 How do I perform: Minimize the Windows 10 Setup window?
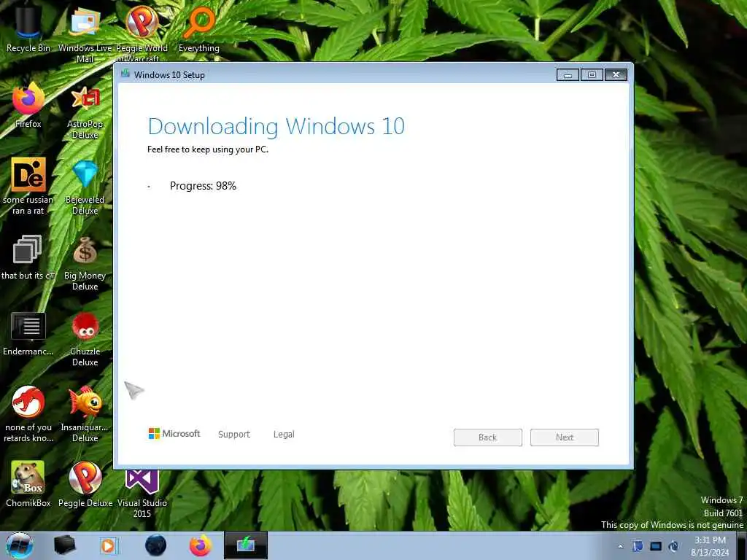[568, 75]
